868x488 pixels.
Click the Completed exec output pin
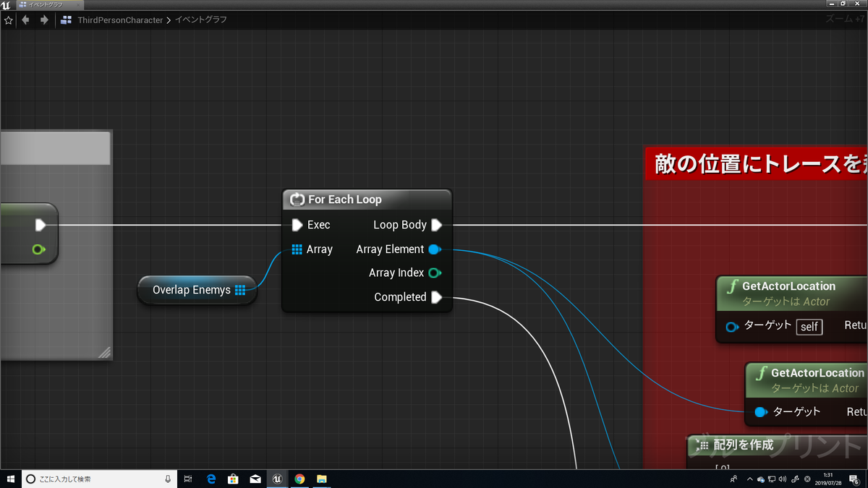click(436, 297)
